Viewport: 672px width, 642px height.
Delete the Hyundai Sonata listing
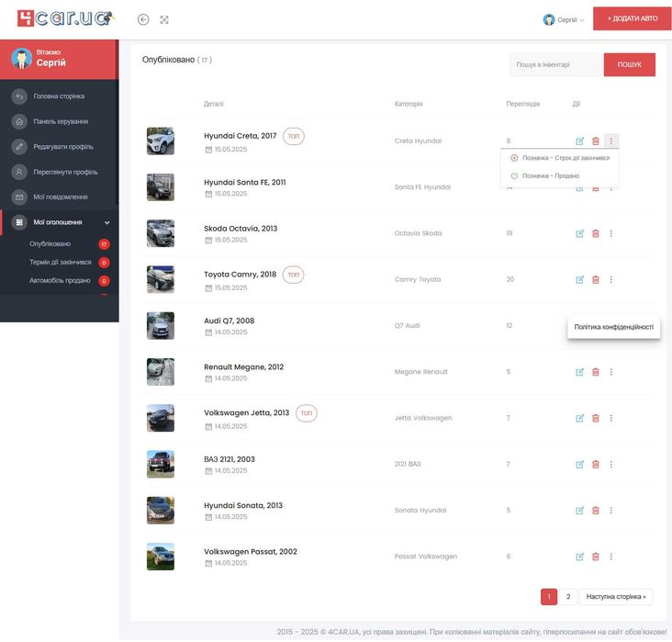tap(595, 511)
